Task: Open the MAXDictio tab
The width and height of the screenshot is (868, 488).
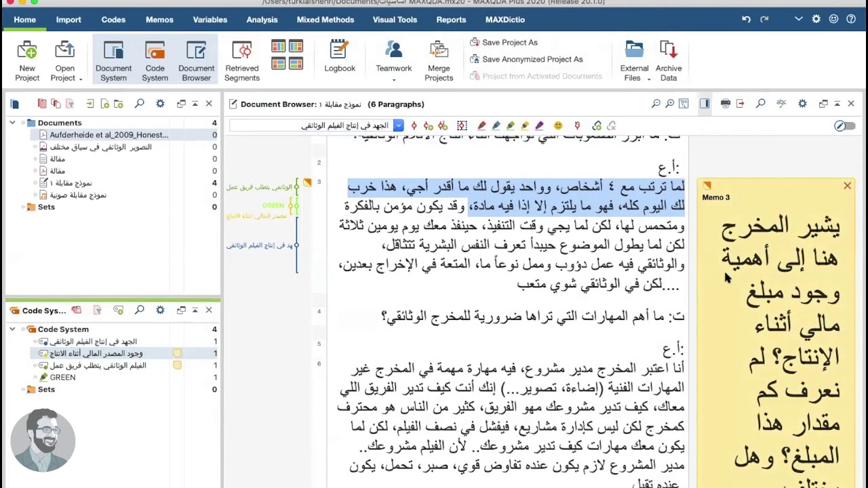Action: click(x=505, y=20)
